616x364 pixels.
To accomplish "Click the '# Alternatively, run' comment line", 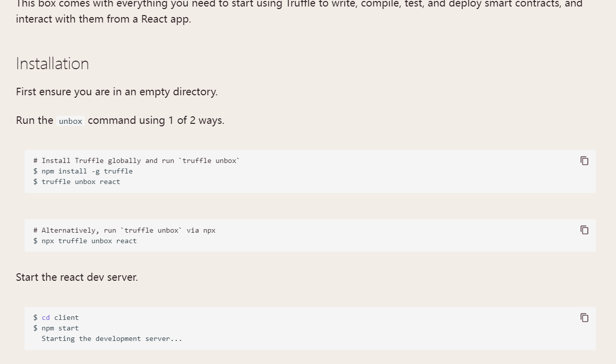I will click(x=125, y=230).
